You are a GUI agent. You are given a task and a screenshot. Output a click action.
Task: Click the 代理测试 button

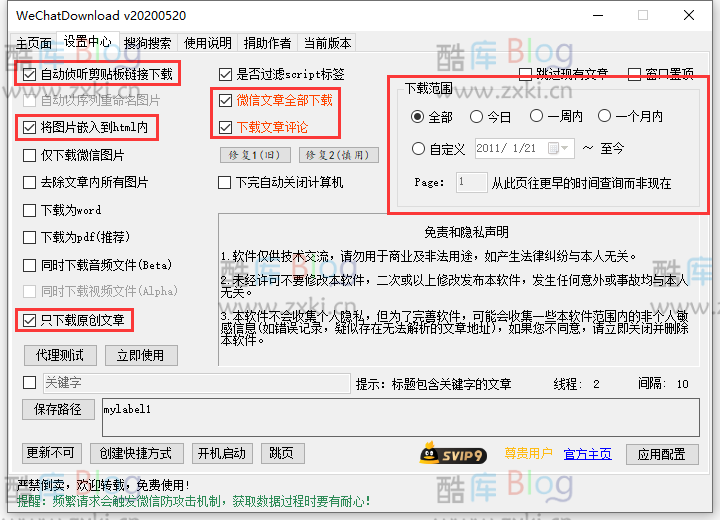point(60,355)
